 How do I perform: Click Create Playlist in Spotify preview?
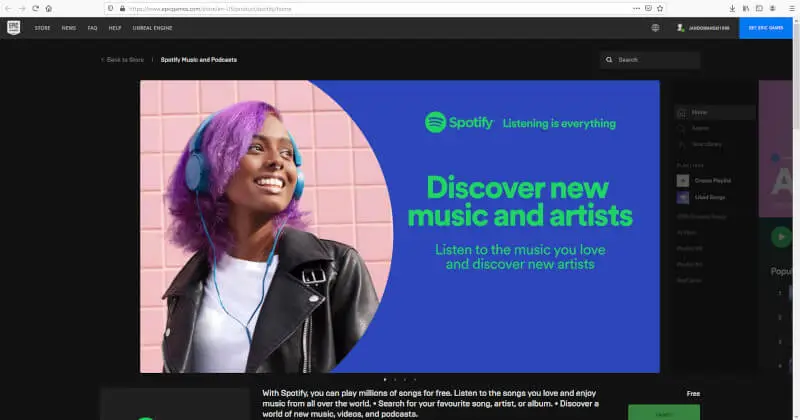(705, 181)
